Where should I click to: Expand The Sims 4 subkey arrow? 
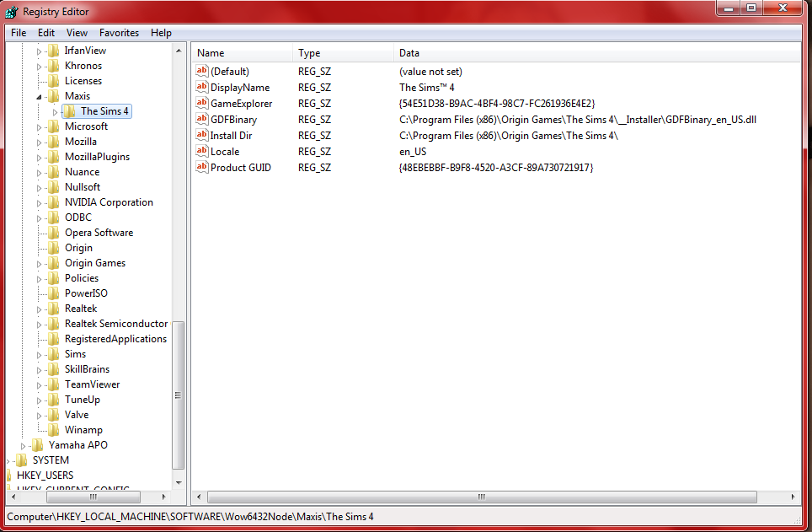coord(55,111)
